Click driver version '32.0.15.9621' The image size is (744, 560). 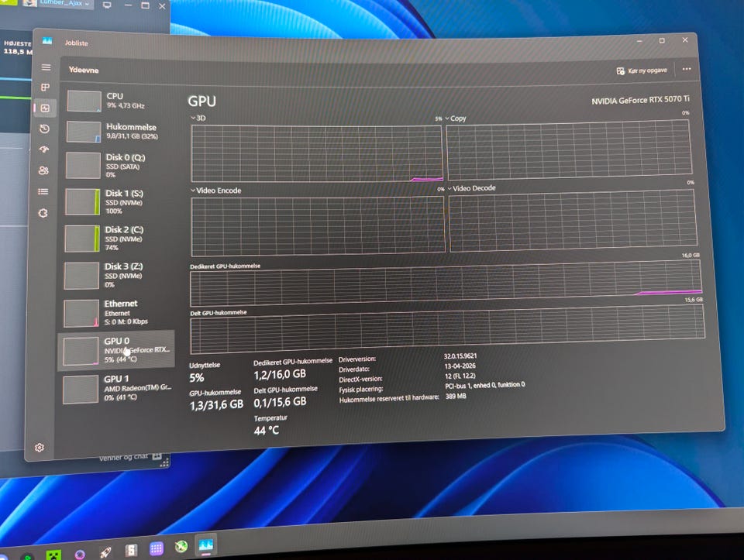(460, 356)
